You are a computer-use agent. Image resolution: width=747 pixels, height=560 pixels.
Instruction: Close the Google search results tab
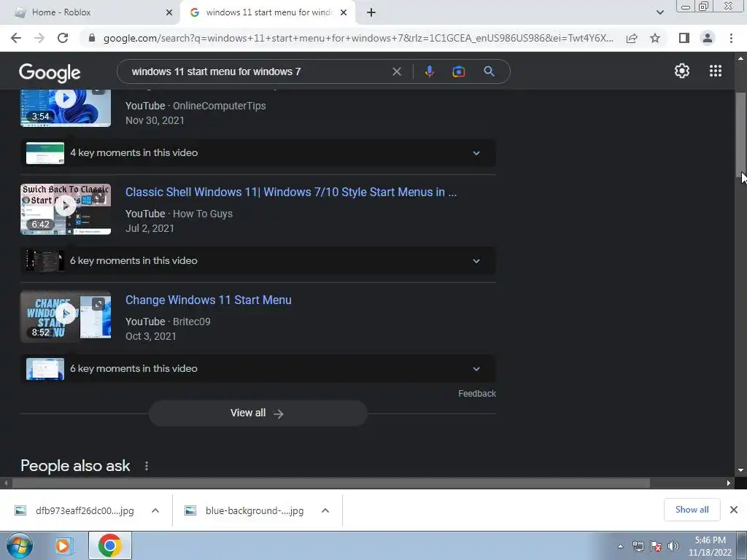tap(344, 12)
